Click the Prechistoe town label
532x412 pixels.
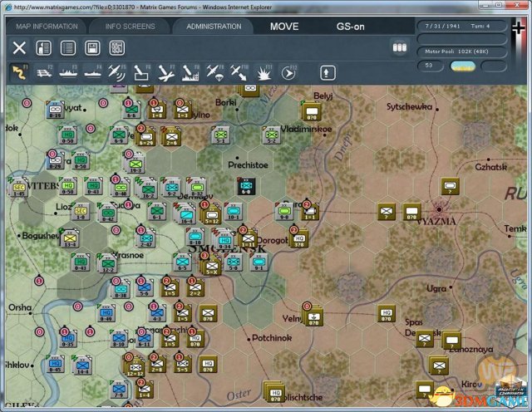click(x=248, y=165)
